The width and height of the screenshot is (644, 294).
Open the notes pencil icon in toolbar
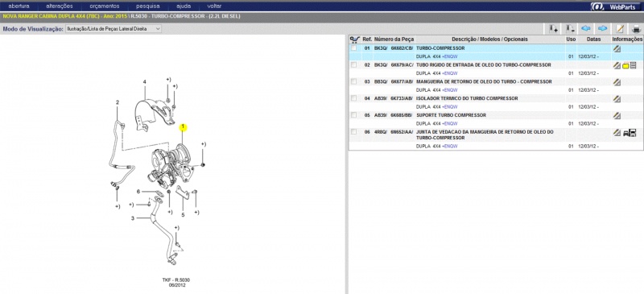pos(620,28)
